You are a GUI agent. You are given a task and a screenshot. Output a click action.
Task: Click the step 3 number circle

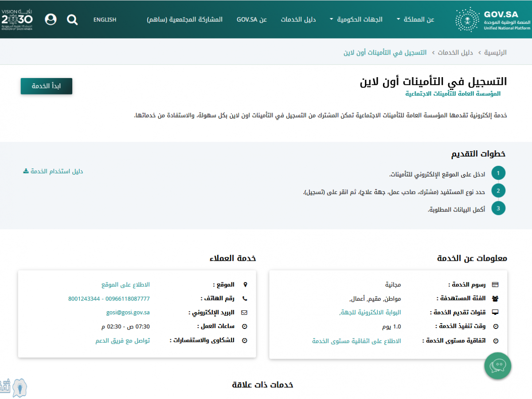point(498,208)
